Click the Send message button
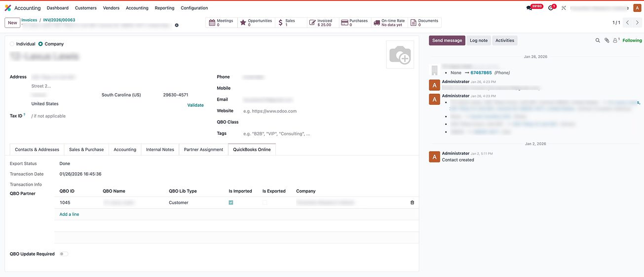Viewport: 644px width, 277px height. pyautogui.click(x=447, y=40)
